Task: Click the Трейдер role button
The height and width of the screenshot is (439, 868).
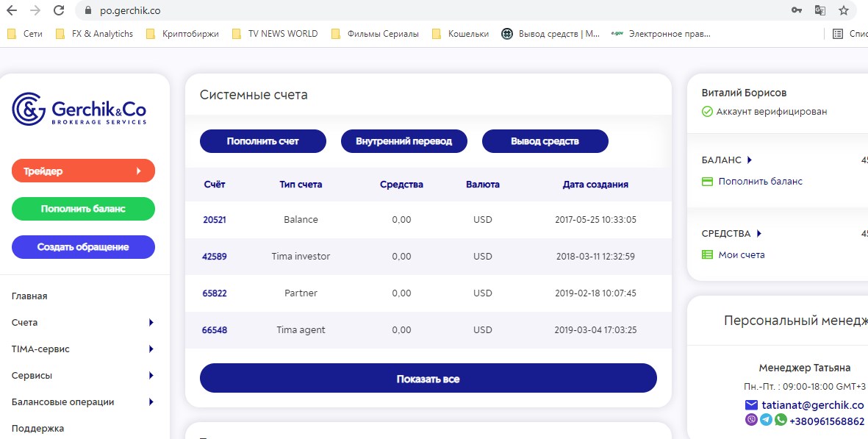Action: pyautogui.click(x=83, y=171)
